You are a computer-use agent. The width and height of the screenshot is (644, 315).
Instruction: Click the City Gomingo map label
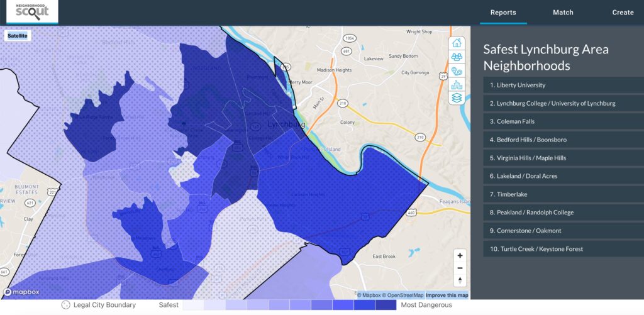415,73
